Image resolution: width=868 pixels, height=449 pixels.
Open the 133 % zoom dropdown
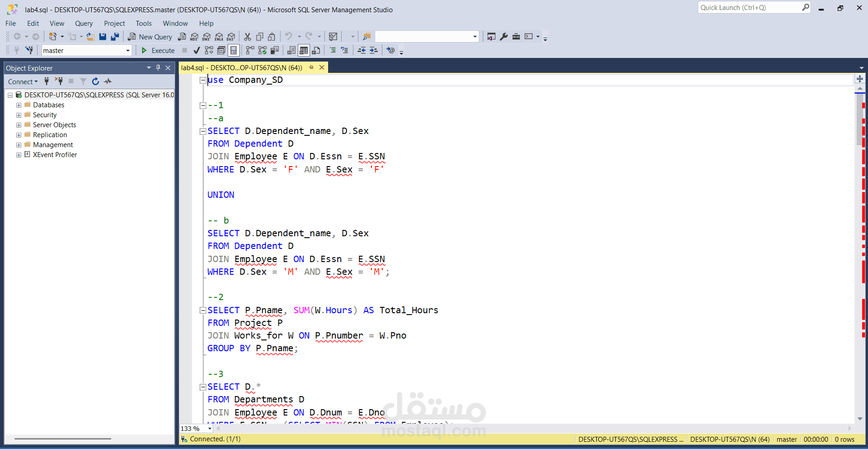210,429
